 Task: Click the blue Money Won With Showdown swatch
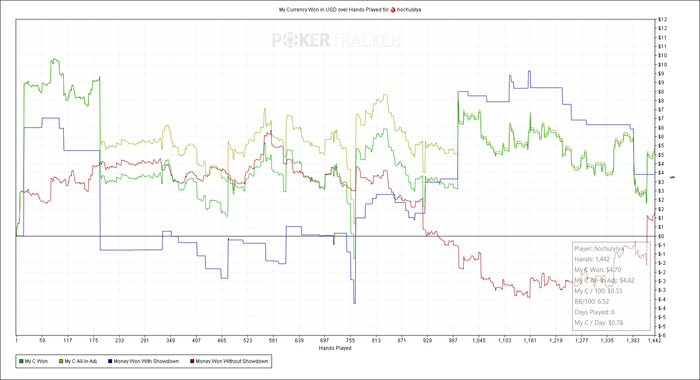(x=110, y=361)
